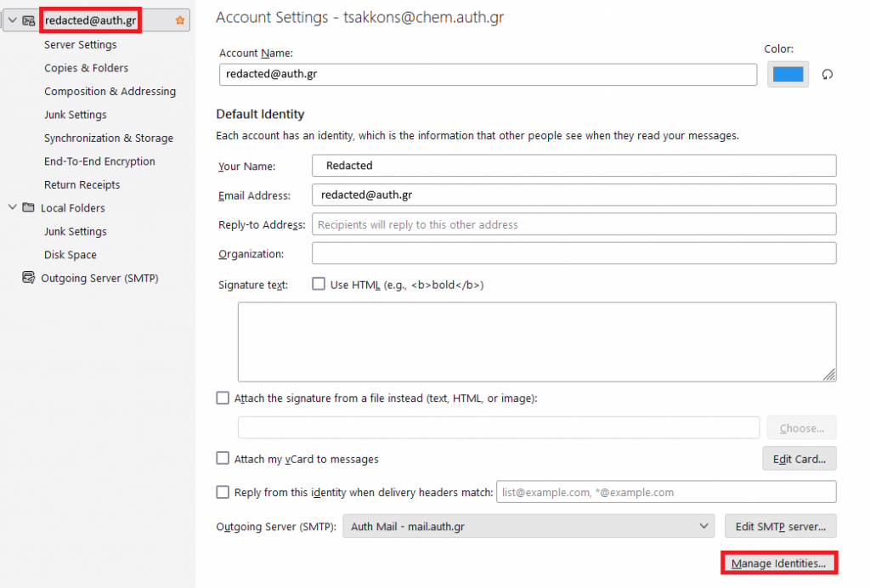
Task: Click the mail account icon beside redacted@auth.gr
Action: pos(29,20)
